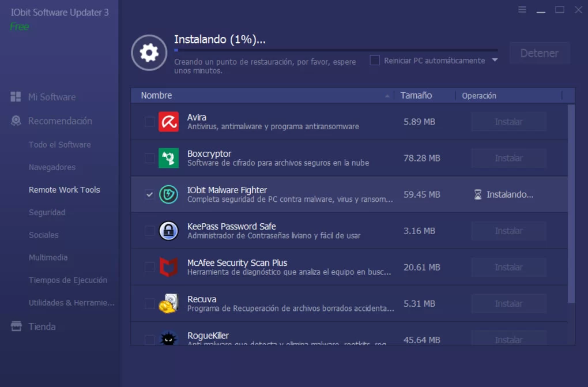Click Instalar for KeePass Password Safe
Viewport: 588px width, 387px height.
click(x=508, y=231)
